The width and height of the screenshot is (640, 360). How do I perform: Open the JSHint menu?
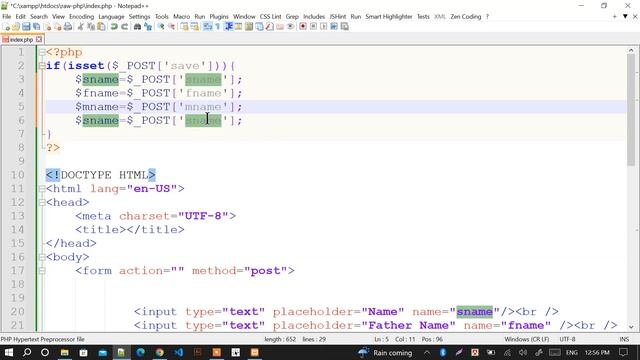pyautogui.click(x=338, y=16)
